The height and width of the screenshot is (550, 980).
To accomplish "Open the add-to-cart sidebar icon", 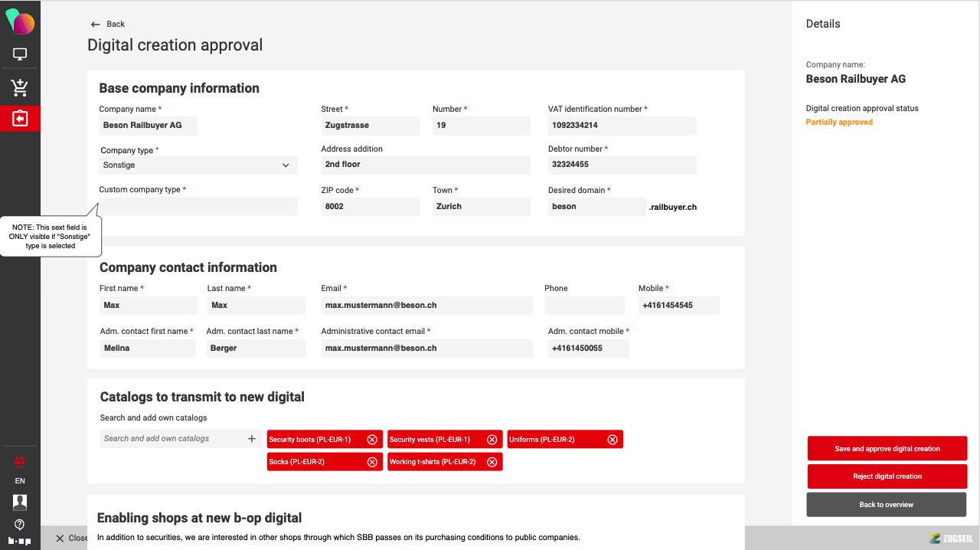I will [20, 88].
